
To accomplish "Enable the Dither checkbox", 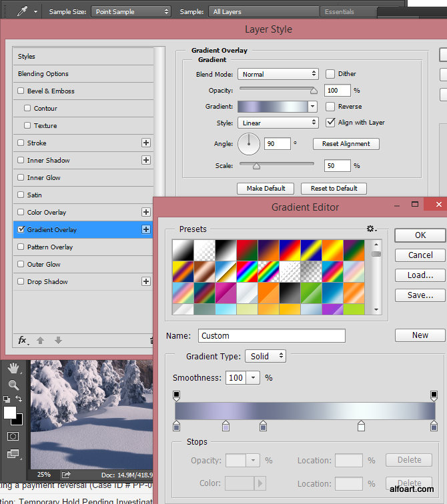I will pos(330,74).
